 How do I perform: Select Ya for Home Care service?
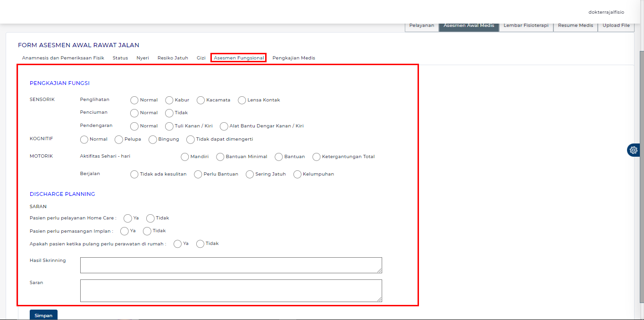click(128, 219)
